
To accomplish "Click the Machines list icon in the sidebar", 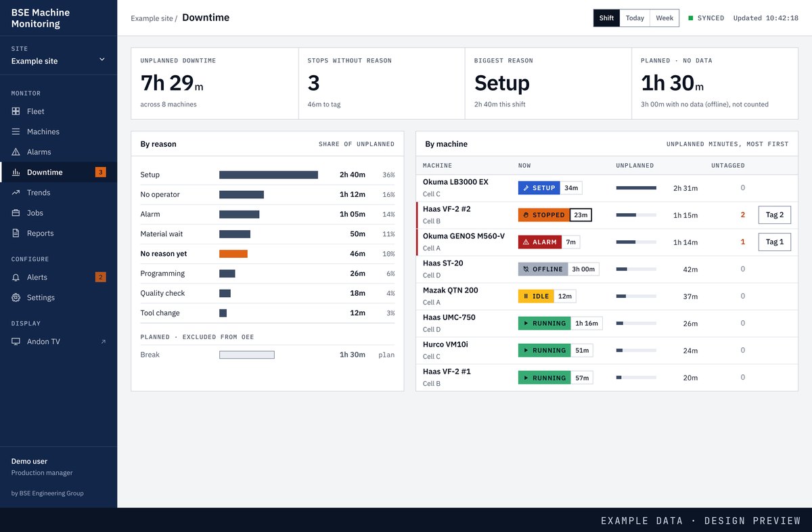I will coord(16,131).
